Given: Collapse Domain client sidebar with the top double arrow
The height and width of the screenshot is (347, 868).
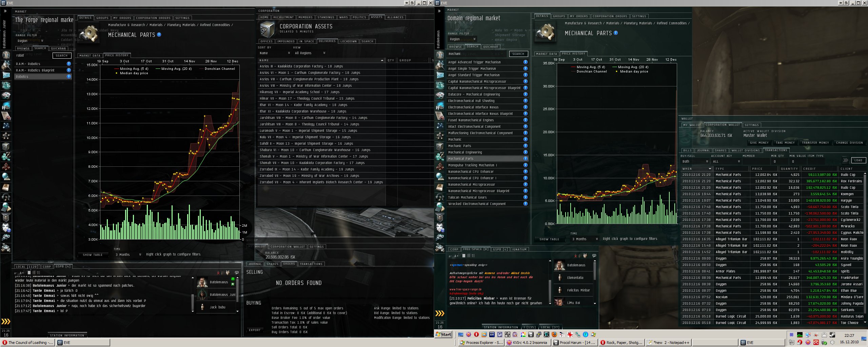Looking at the screenshot, I should [x=439, y=11].
